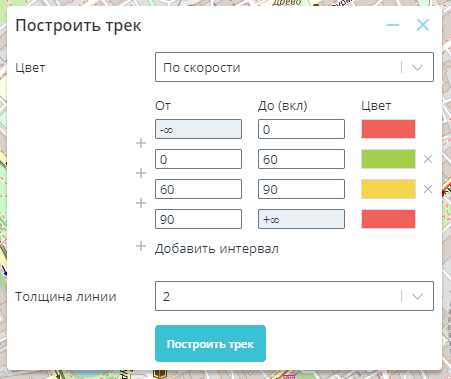Open the red swatch of the -∞ row
Viewport: 451px width, 379px height.
388,129
